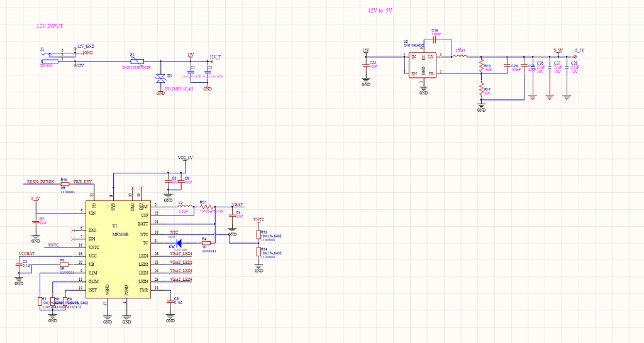
Task: Select resistor R15 under VNTC
Action: [258, 234]
